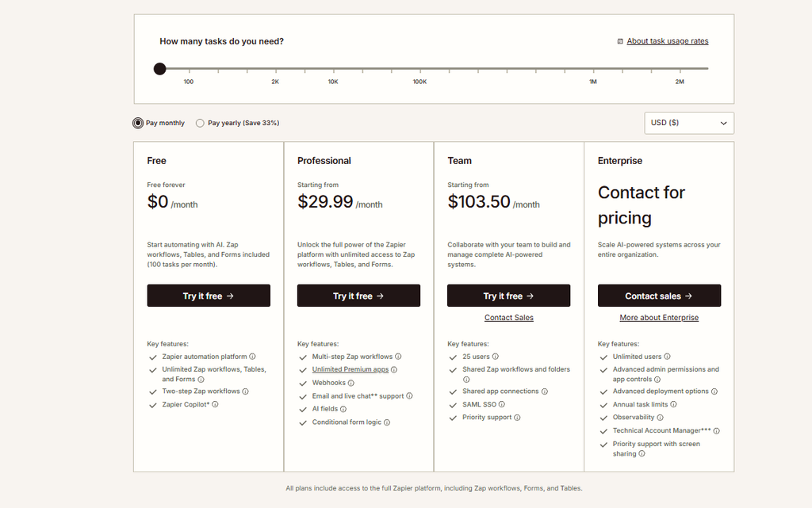Click the Contact sales button under Enterprise
This screenshot has width=812, height=508.
pos(659,296)
